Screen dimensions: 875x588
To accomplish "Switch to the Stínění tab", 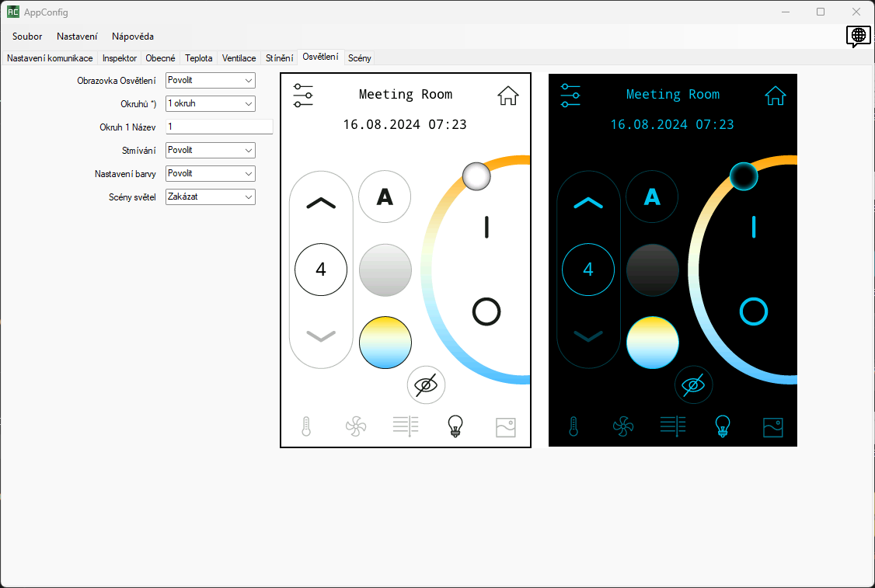I will [279, 58].
